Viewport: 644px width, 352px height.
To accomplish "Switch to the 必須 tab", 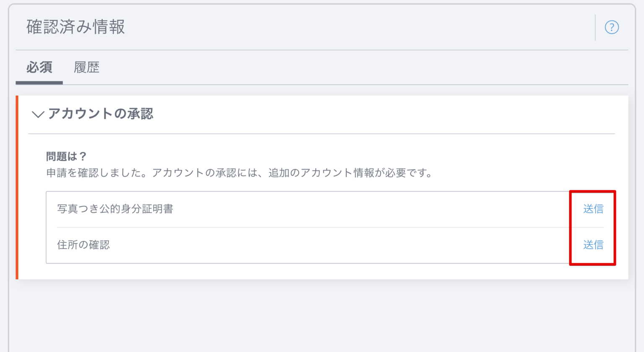I will 39,67.
